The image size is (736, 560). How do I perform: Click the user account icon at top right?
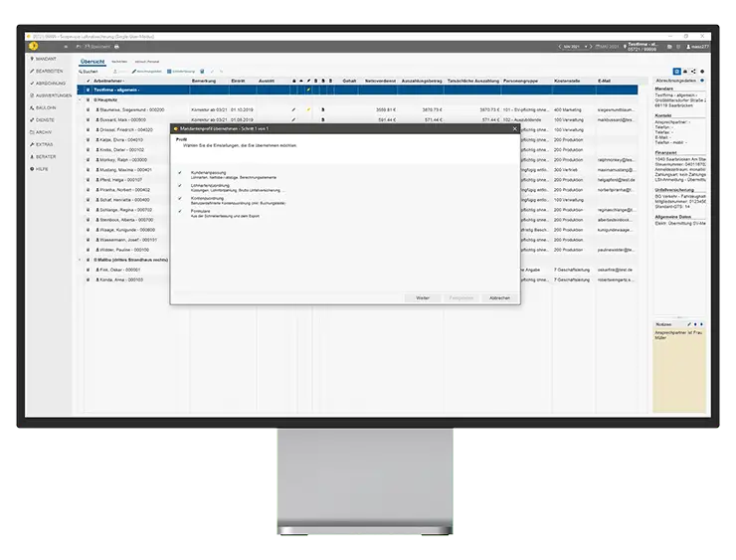coord(688,46)
